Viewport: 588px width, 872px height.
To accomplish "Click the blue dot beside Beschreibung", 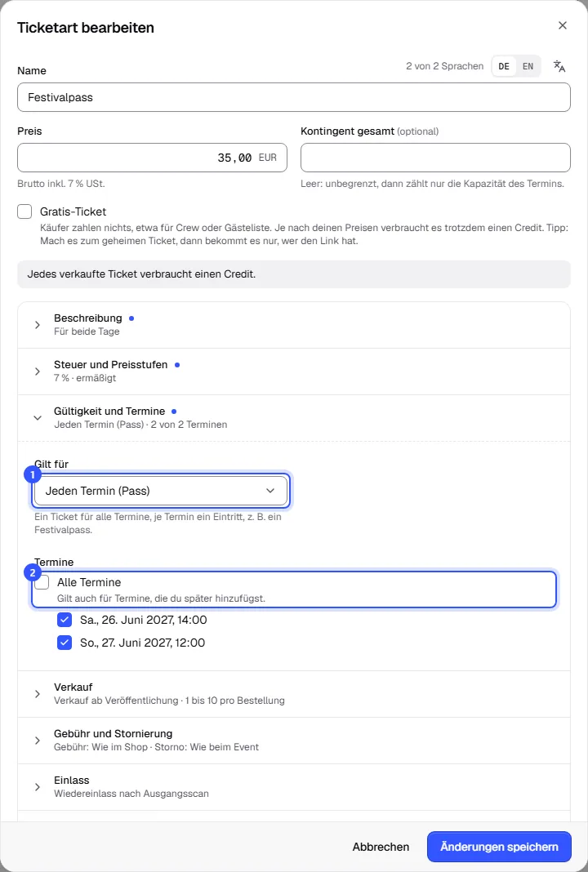I will point(131,318).
